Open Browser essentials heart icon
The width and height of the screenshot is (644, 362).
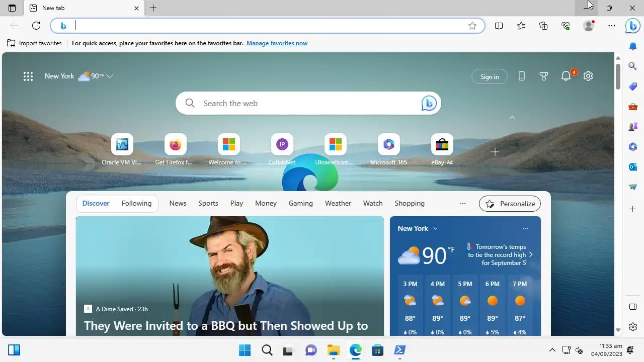coord(566,26)
